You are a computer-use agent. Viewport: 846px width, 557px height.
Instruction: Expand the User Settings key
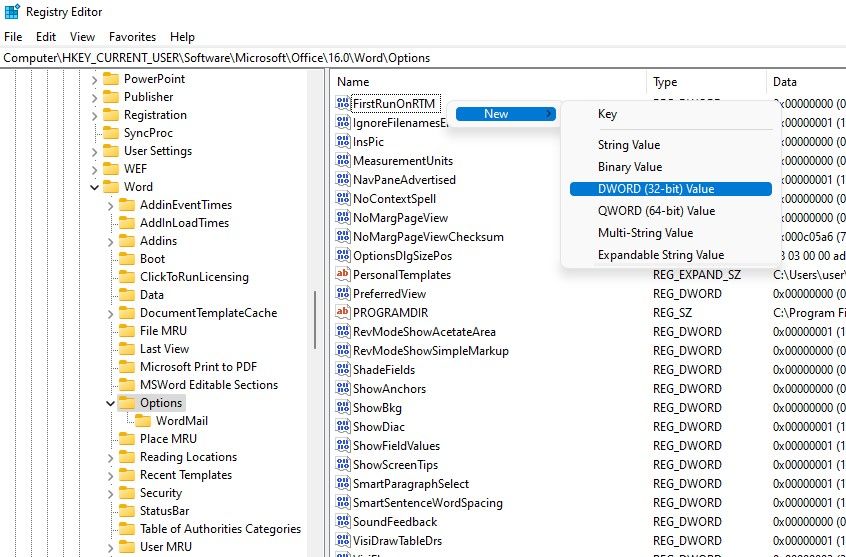[x=94, y=152]
